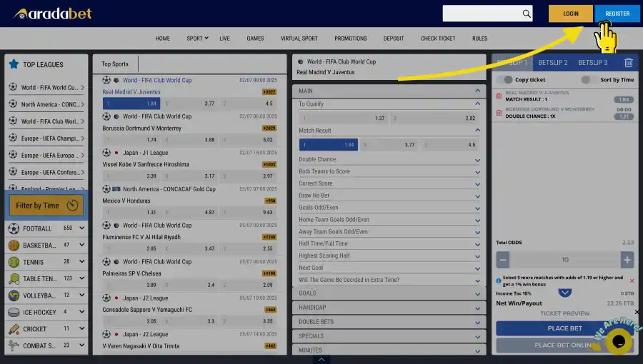The image size is (643, 364).
Task: Click the REGISTER button
Action: [617, 14]
